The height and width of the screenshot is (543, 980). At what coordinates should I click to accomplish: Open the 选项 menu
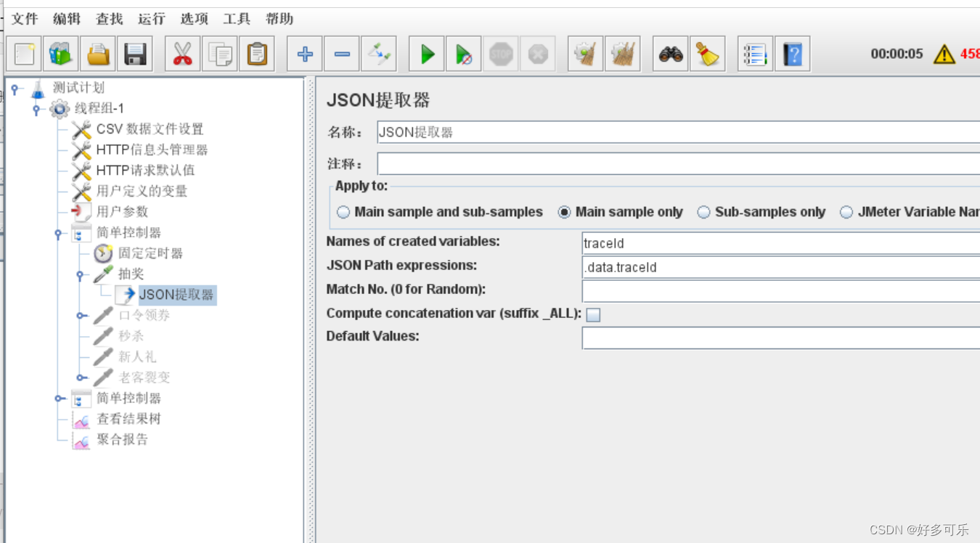[x=194, y=19]
